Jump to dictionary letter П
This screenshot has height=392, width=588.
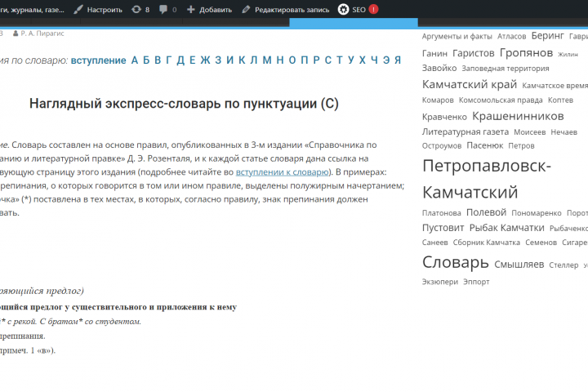[304, 60]
